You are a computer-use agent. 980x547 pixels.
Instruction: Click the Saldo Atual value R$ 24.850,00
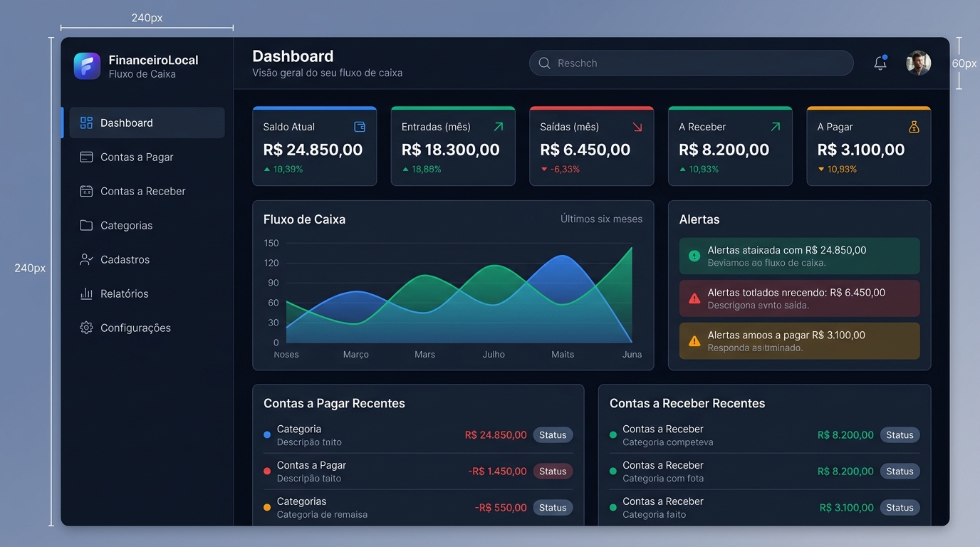coord(313,150)
